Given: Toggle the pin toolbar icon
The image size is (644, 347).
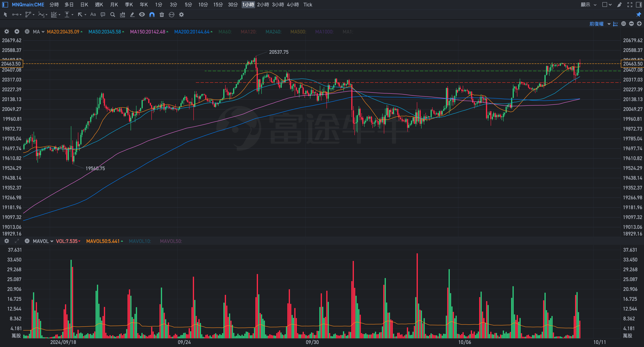Looking at the screenshot, I should click(639, 15).
